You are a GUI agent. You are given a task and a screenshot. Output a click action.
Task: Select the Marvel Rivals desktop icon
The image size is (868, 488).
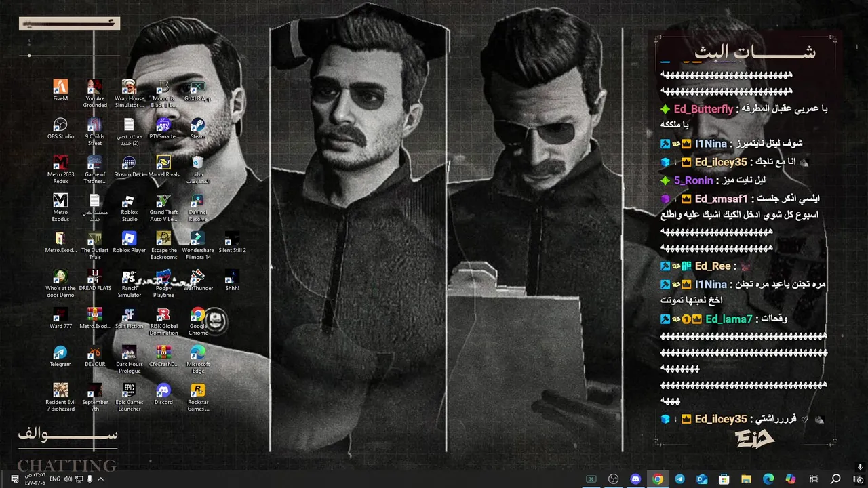click(163, 167)
